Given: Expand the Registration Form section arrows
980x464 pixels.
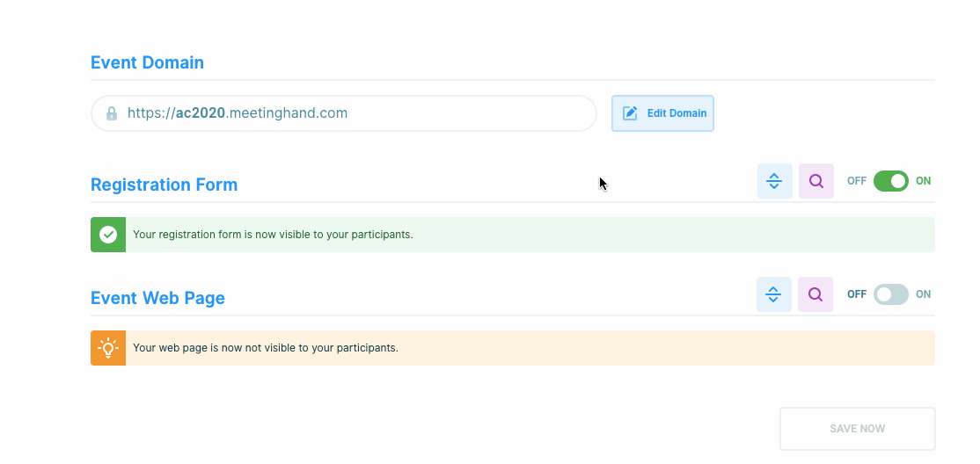Looking at the screenshot, I should (774, 181).
